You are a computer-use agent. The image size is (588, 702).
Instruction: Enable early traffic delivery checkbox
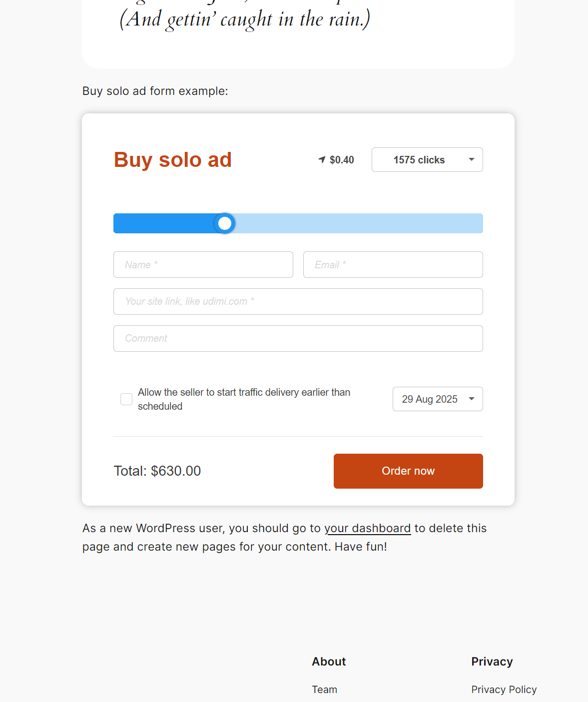pyautogui.click(x=126, y=399)
